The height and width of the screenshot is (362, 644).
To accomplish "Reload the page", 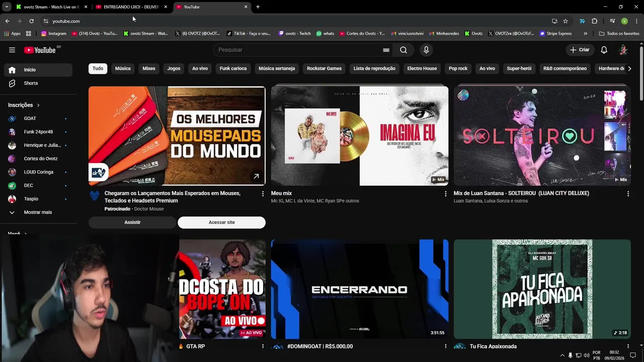I will tap(31, 21).
